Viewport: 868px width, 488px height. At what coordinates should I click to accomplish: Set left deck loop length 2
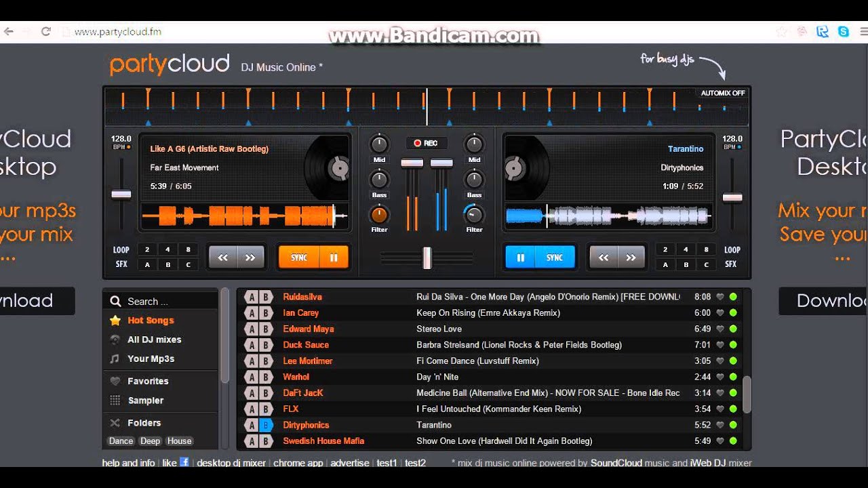coord(147,249)
